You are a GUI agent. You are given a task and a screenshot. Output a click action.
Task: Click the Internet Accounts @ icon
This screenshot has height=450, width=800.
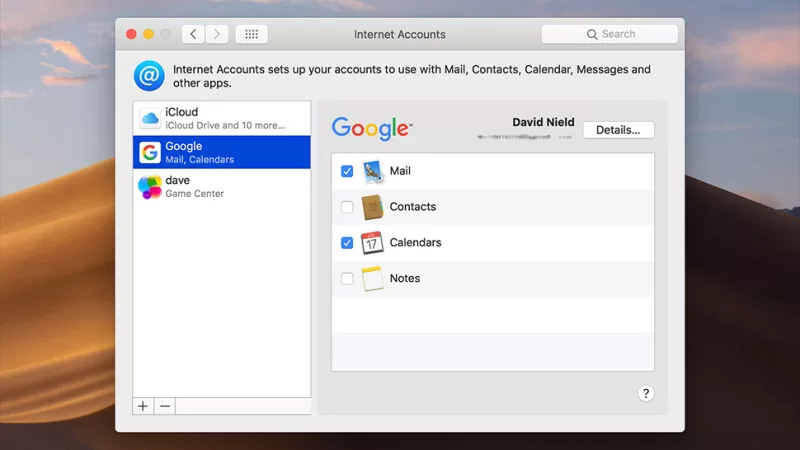tap(149, 76)
